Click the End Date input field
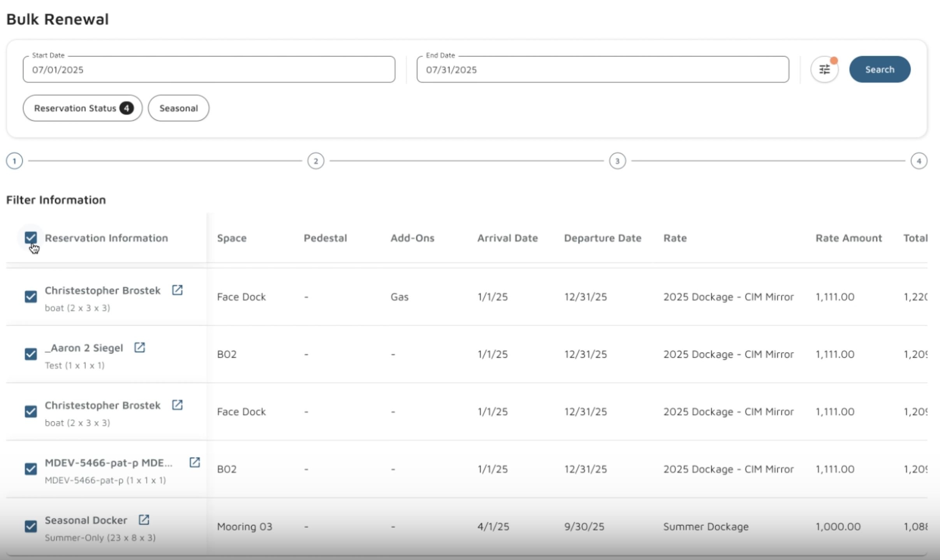This screenshot has height=560, width=940. coord(602,70)
